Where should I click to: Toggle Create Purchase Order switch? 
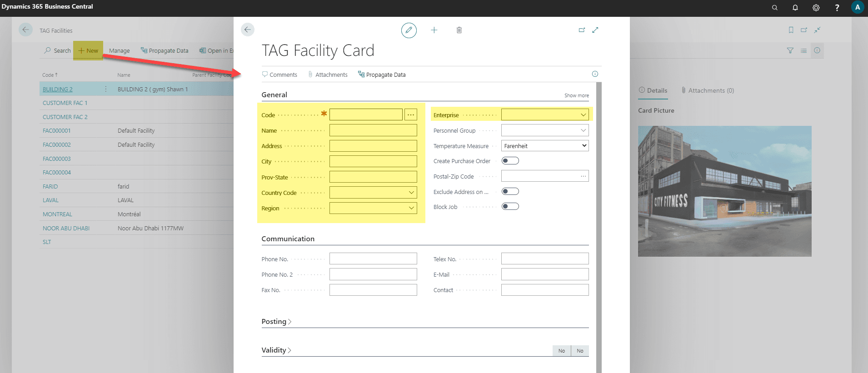[x=510, y=161]
